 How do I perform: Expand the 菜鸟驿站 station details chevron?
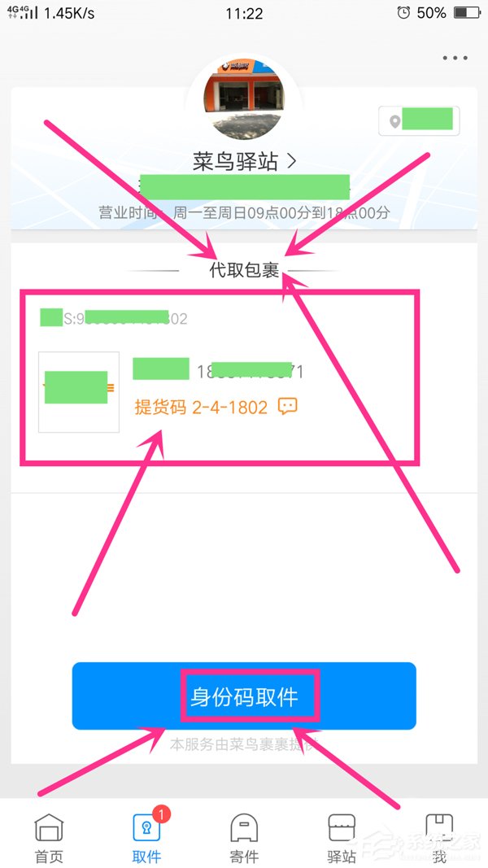[x=292, y=160]
